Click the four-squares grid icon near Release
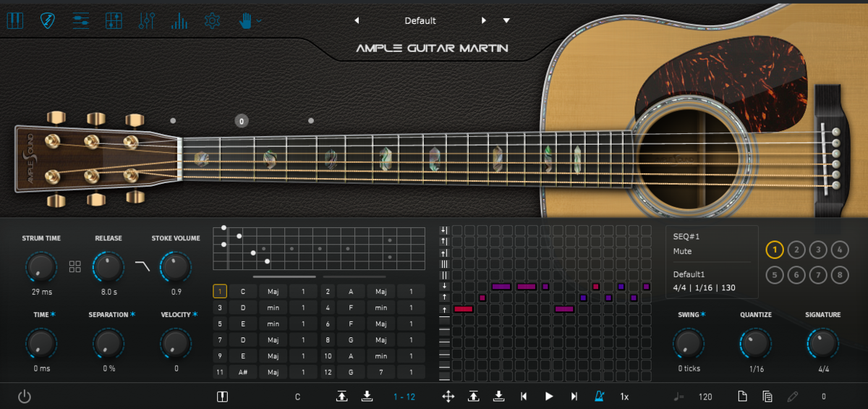Viewport: 868px width, 409px height. (x=75, y=266)
